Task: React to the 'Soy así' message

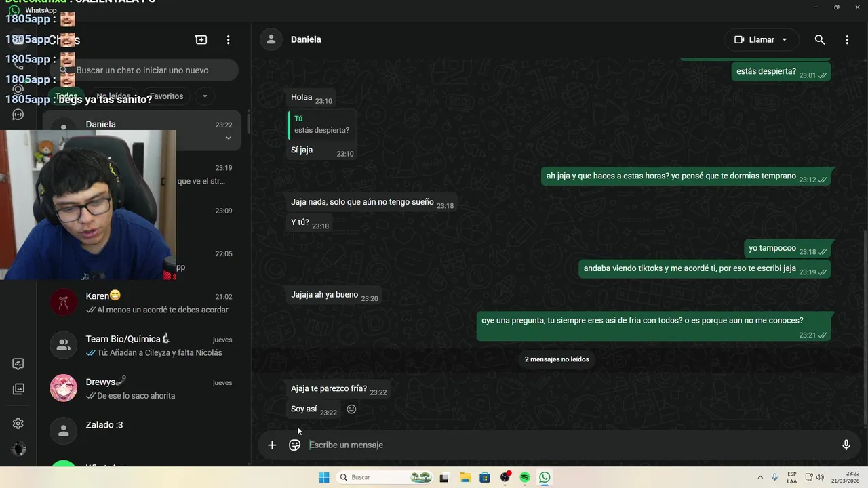Action: tap(351, 409)
